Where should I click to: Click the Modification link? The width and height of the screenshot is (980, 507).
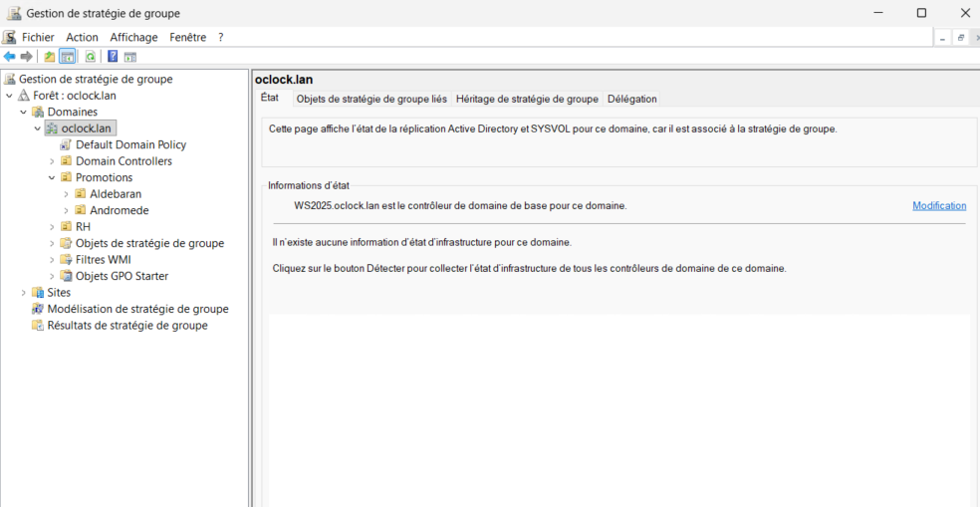tap(938, 206)
